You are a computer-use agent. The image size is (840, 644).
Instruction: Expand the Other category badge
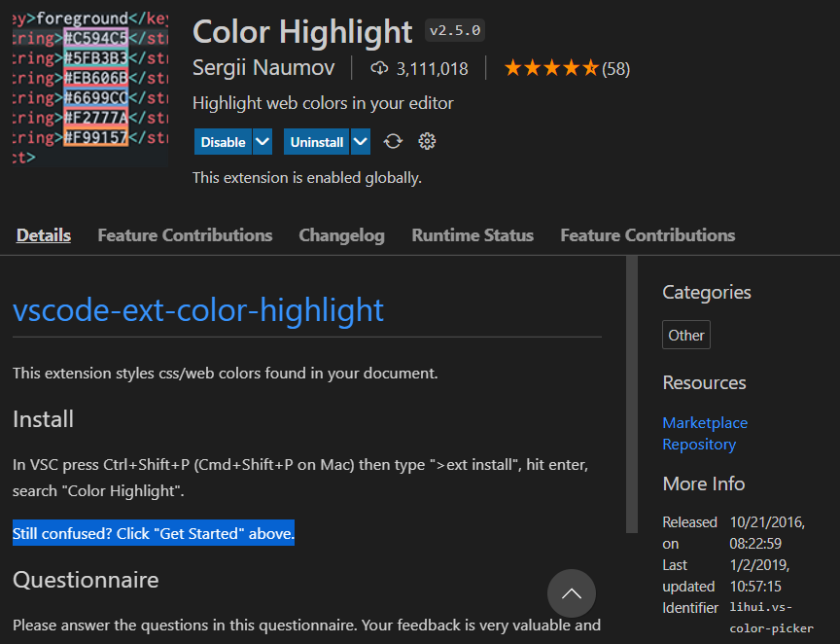click(685, 334)
